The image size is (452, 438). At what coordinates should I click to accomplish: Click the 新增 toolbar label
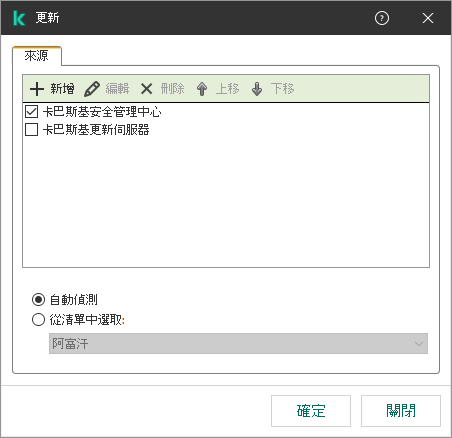(62, 89)
